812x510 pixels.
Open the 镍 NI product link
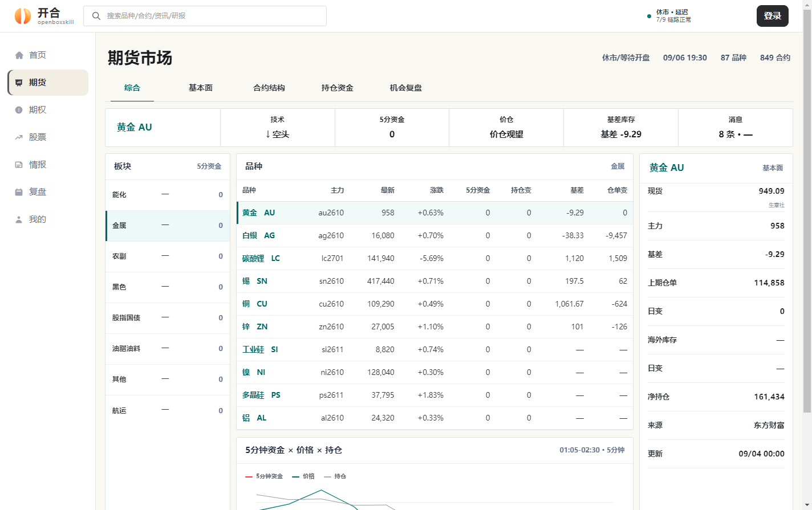[254, 372]
